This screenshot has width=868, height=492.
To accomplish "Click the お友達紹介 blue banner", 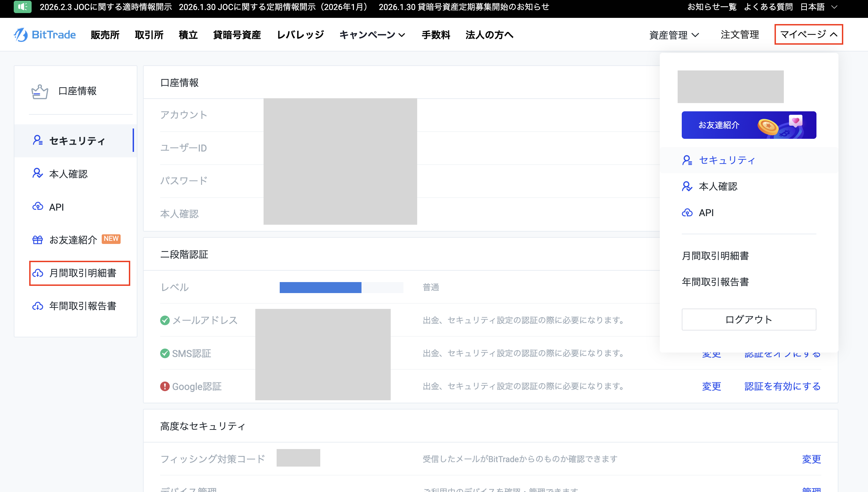I will tap(749, 125).
